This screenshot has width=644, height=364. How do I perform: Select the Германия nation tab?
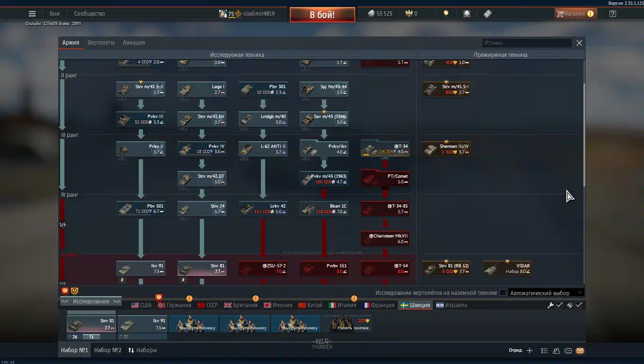point(174,305)
